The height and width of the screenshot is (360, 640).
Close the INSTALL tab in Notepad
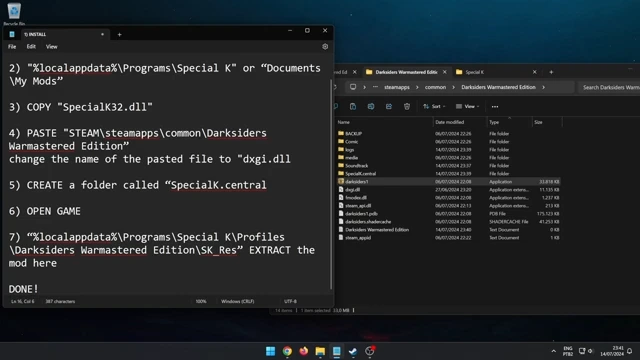click(102, 34)
